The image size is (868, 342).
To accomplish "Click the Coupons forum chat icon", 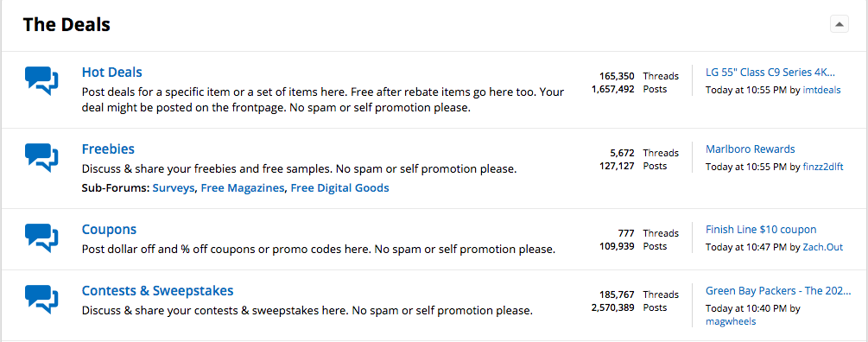I will pyautogui.click(x=41, y=238).
